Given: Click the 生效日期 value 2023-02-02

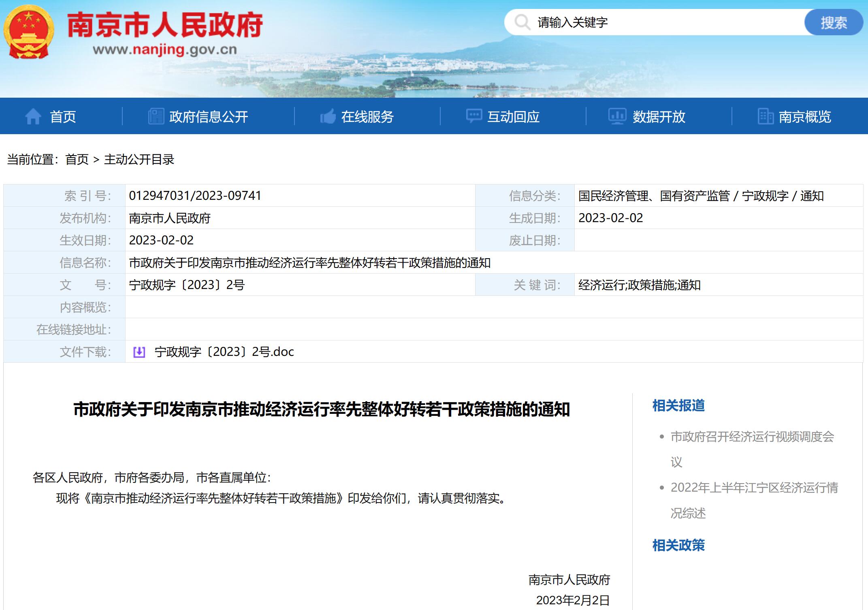Looking at the screenshot, I should tap(161, 240).
